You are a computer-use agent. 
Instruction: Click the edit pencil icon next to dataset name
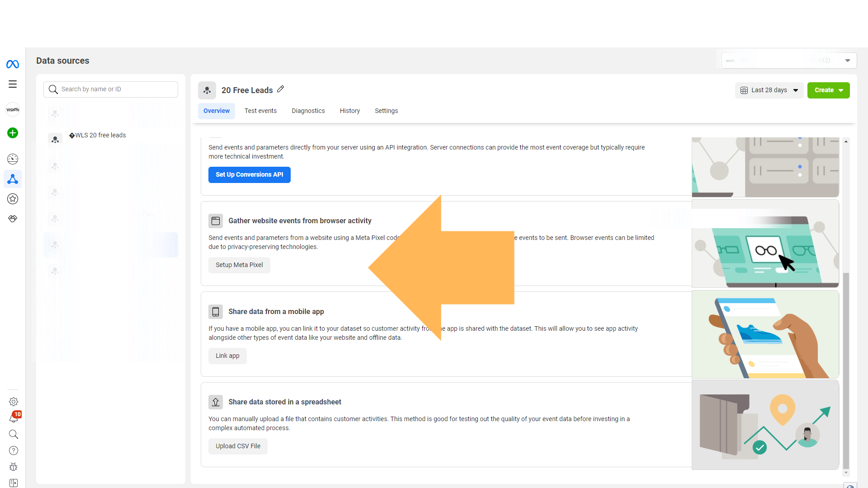(281, 89)
